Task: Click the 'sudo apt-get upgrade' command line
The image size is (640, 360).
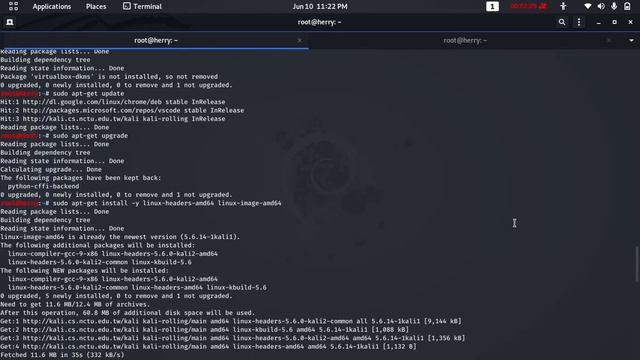Action: pos(64,136)
